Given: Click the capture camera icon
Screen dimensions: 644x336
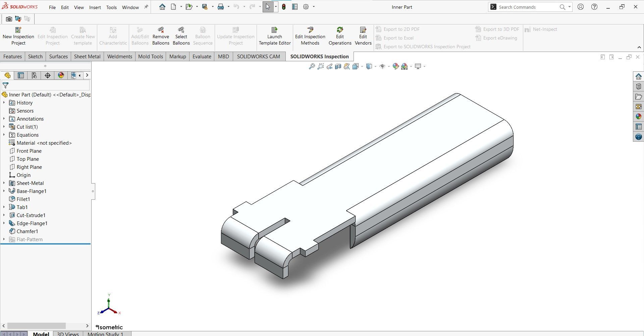Looking at the screenshot, I should coord(9,19).
